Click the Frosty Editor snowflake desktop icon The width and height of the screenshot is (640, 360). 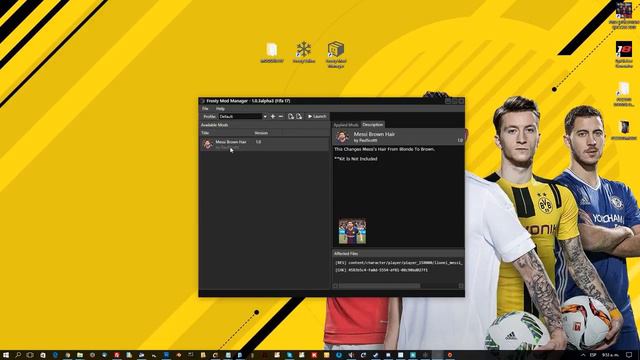(304, 52)
